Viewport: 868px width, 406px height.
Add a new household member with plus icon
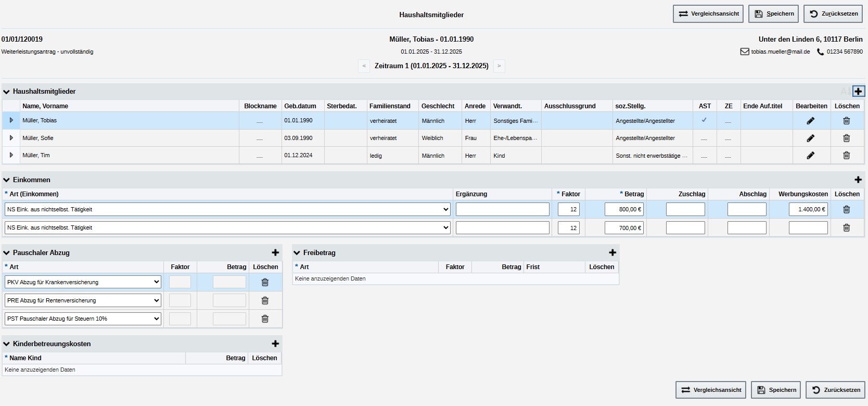pyautogui.click(x=858, y=92)
